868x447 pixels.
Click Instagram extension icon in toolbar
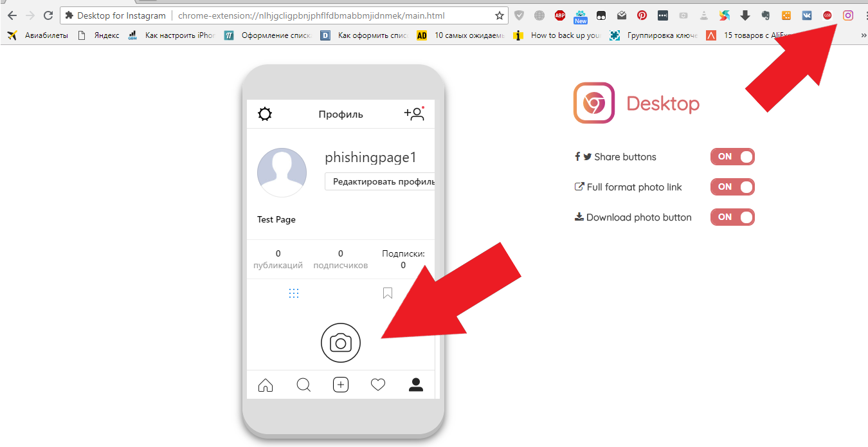click(848, 15)
